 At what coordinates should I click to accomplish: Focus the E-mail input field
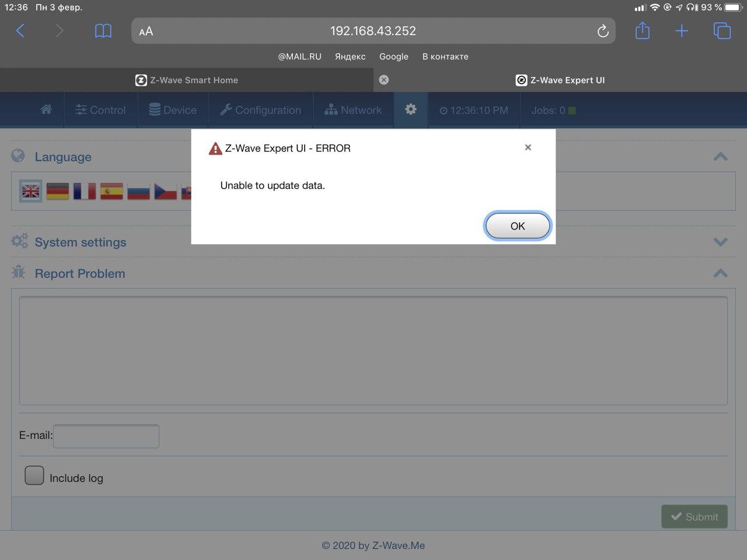(x=106, y=436)
